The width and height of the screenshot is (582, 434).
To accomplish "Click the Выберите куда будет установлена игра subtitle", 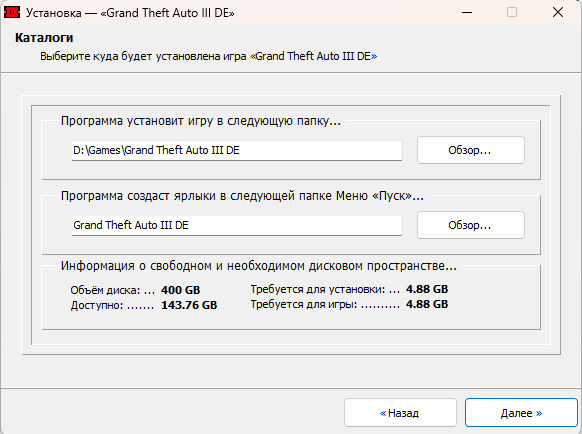I will [x=209, y=56].
